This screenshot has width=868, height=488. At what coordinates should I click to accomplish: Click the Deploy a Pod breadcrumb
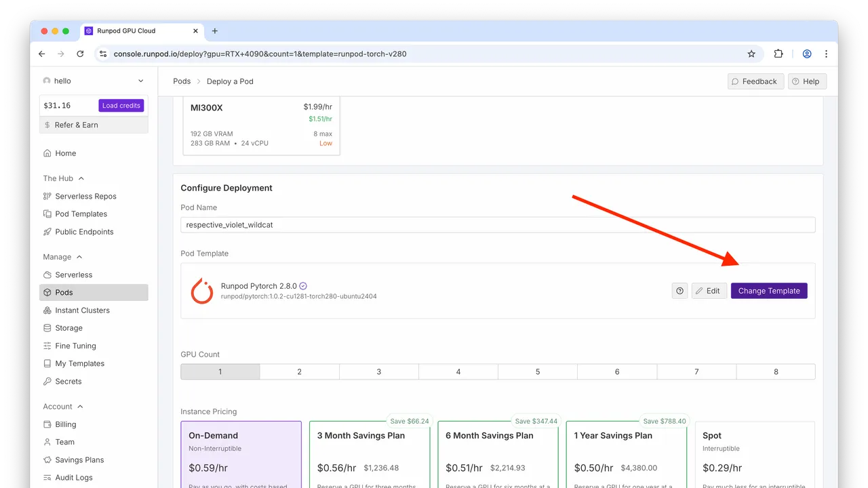pos(230,81)
